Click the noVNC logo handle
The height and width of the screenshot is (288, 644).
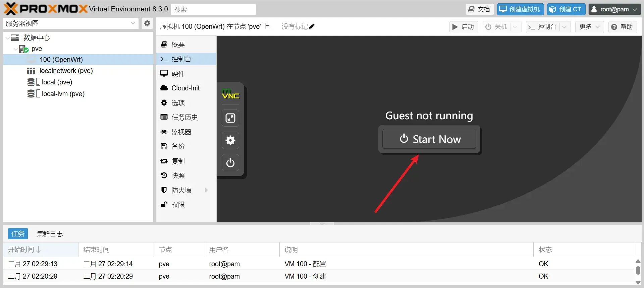tap(230, 94)
